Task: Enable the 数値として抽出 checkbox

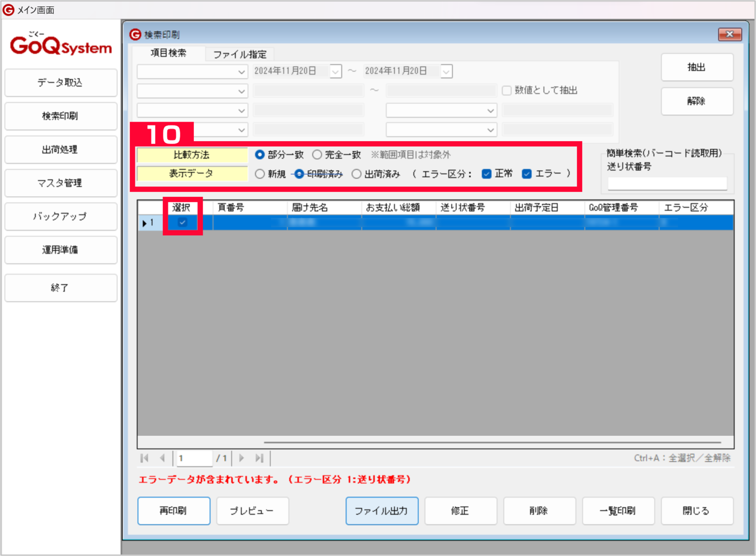Action: pos(506,90)
